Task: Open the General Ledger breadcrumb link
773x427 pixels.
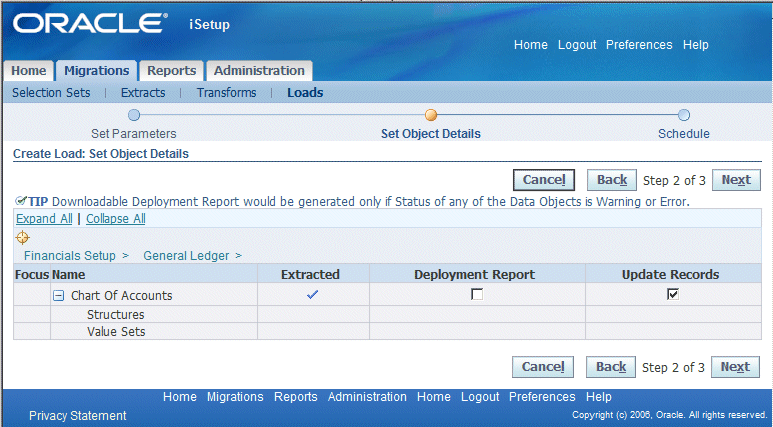Action: (186, 255)
